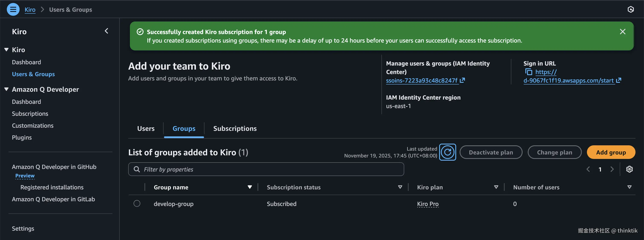Select the develop-group radio button
The height and width of the screenshot is (240, 644).
point(137,204)
